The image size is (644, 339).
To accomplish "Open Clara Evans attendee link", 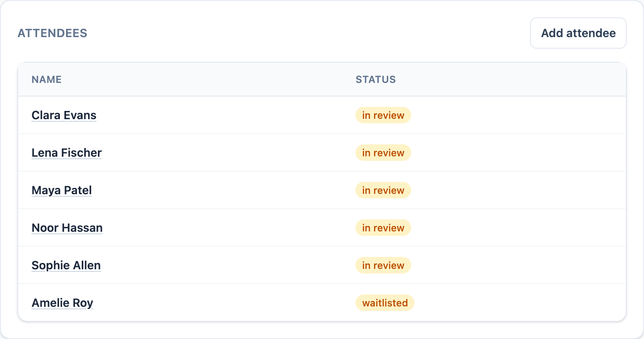I will tap(64, 115).
